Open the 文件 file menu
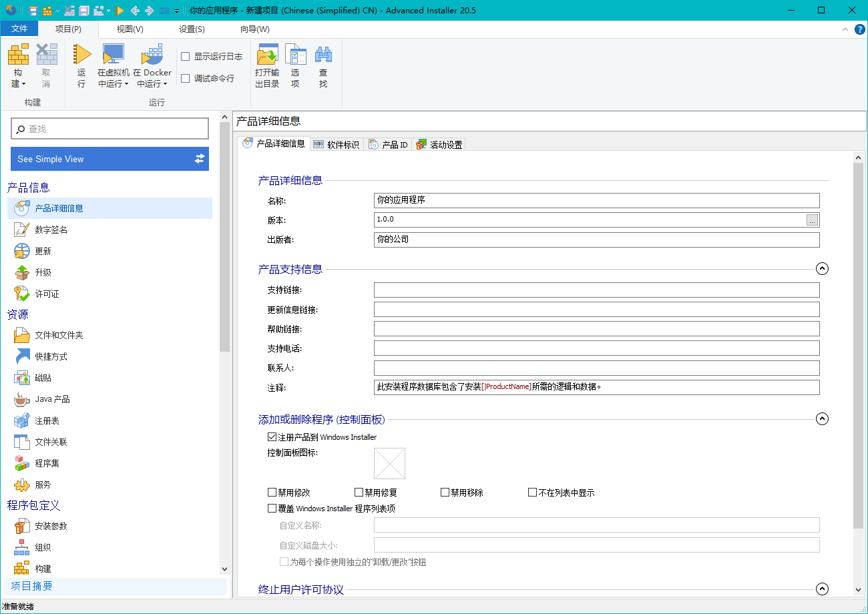The width and height of the screenshot is (868, 614). click(19, 29)
